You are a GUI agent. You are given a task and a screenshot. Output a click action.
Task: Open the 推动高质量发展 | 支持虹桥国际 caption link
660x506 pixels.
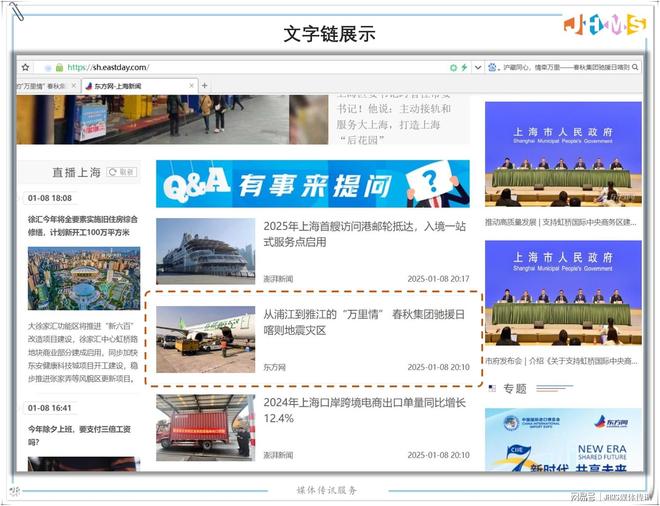tap(561, 222)
